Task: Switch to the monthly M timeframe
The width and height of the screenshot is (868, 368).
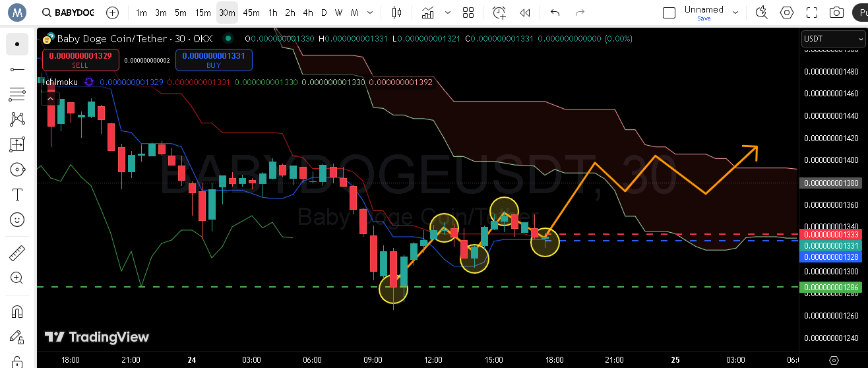Action: [355, 13]
